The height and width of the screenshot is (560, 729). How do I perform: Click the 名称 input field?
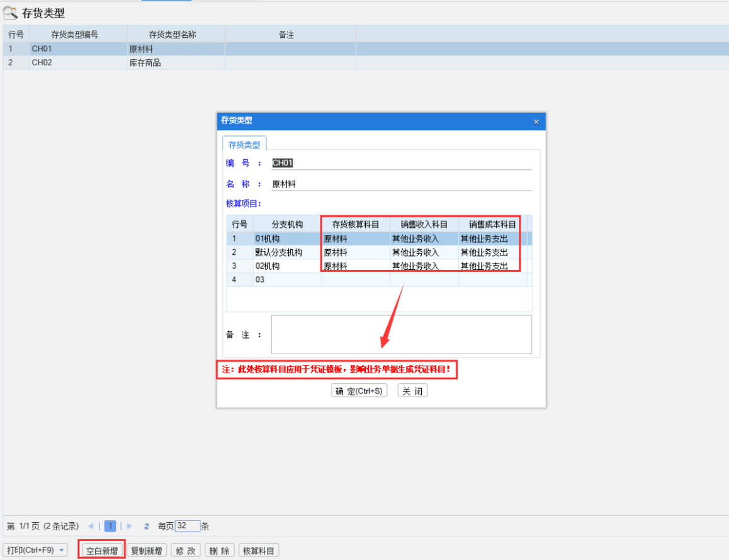[x=402, y=184]
